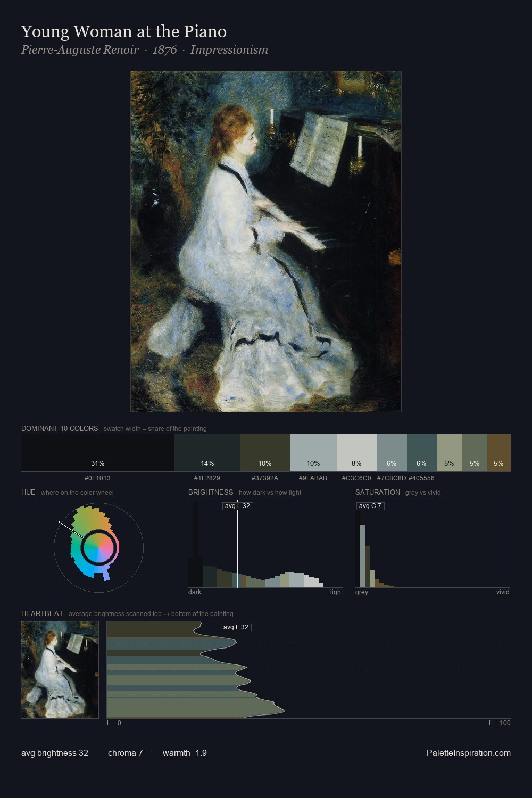Click the 'DOMINANT 10 COLORS' heading
The height and width of the screenshot is (798, 532).
pos(60,428)
